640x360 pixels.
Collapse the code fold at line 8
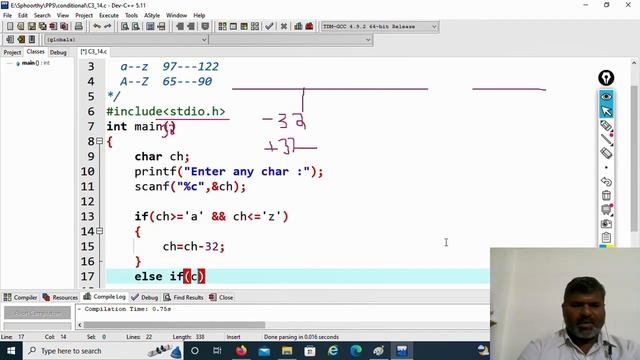click(99, 141)
